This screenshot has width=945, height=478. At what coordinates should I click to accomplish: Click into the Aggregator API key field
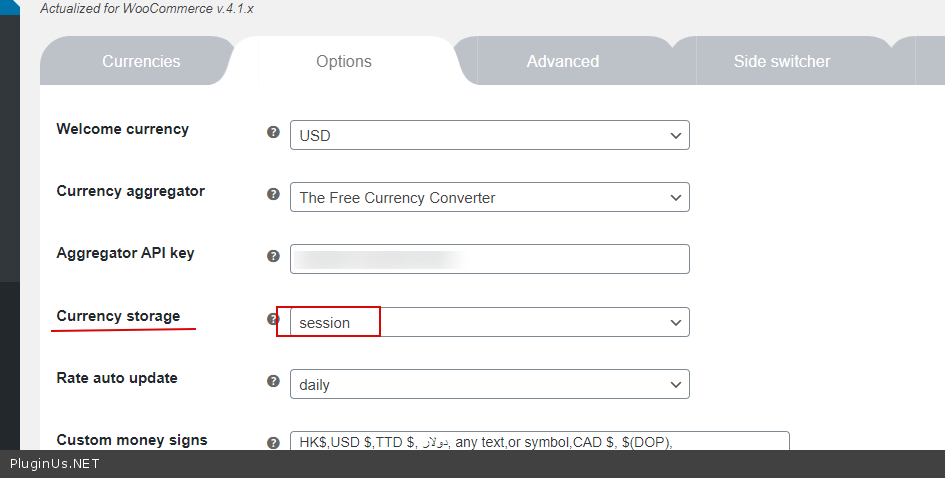click(x=489, y=259)
